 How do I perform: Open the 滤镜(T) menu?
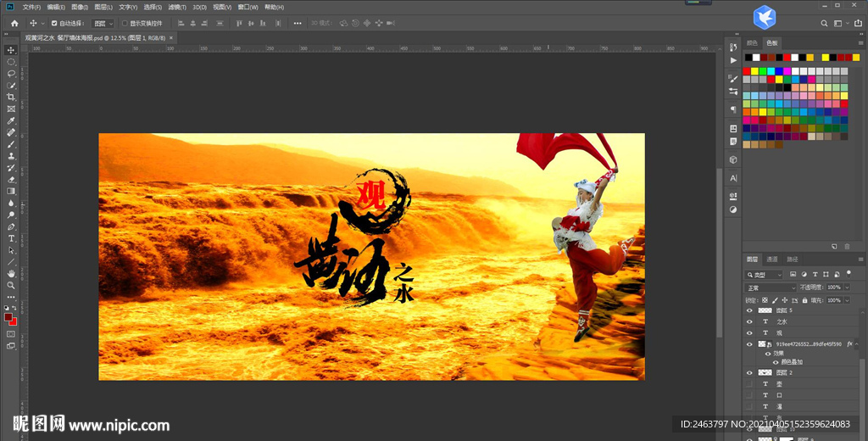[x=176, y=7]
